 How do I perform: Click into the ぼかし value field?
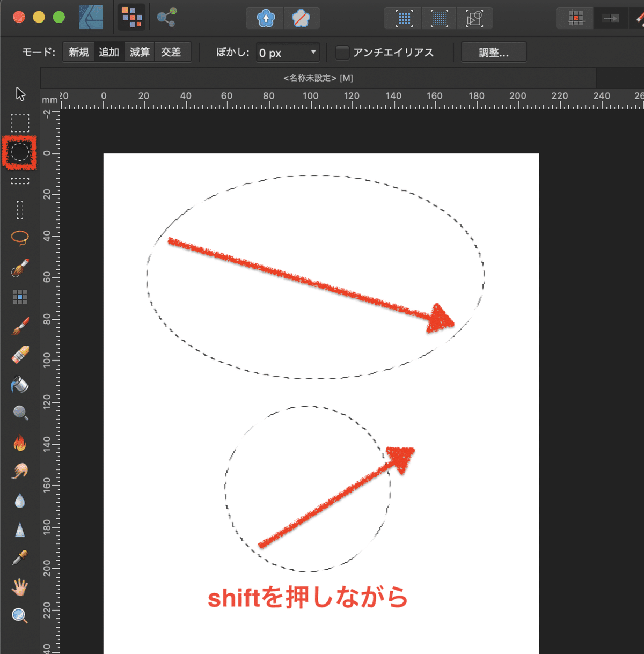click(288, 53)
